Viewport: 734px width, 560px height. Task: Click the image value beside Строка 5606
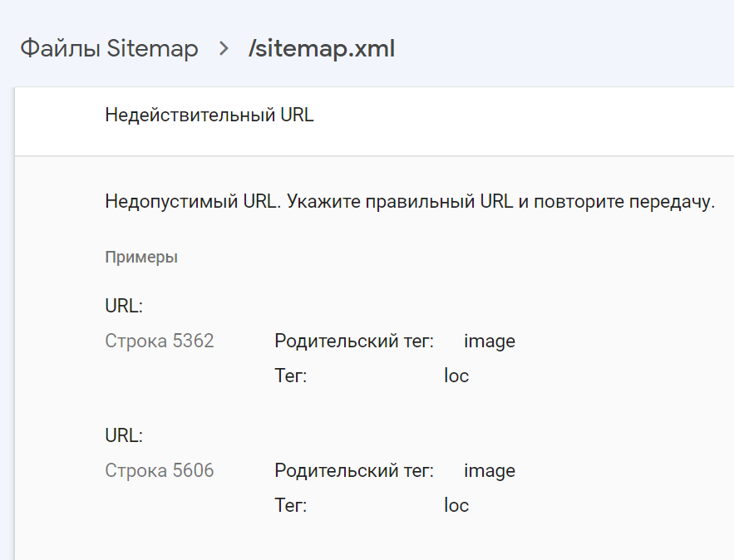[x=490, y=471]
